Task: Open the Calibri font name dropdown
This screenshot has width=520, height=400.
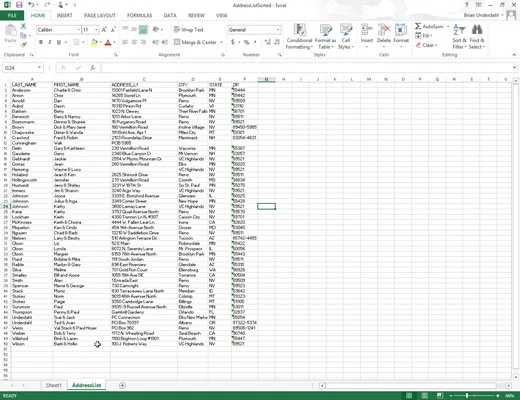Action: (79, 30)
